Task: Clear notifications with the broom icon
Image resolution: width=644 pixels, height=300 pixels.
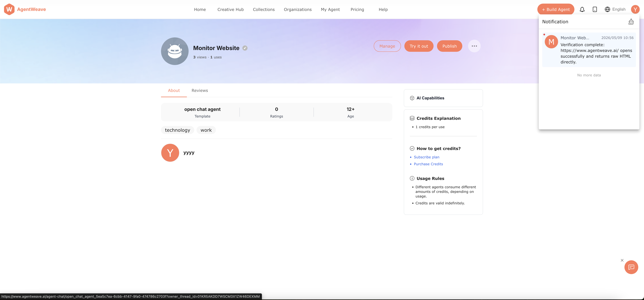Action: point(631,22)
